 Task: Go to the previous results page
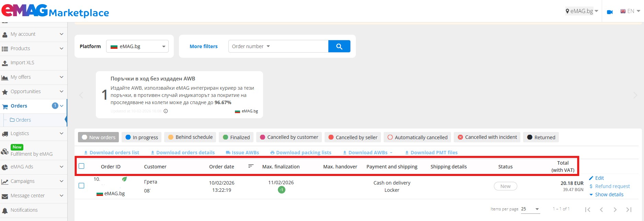pos(601,209)
